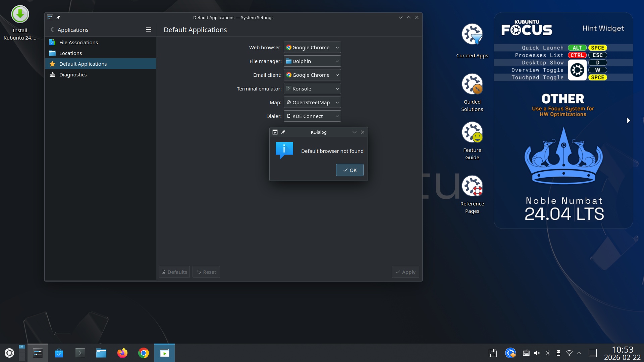Open Konsole terminal from the taskbar
Viewport: 644px width, 362px height.
point(80,353)
